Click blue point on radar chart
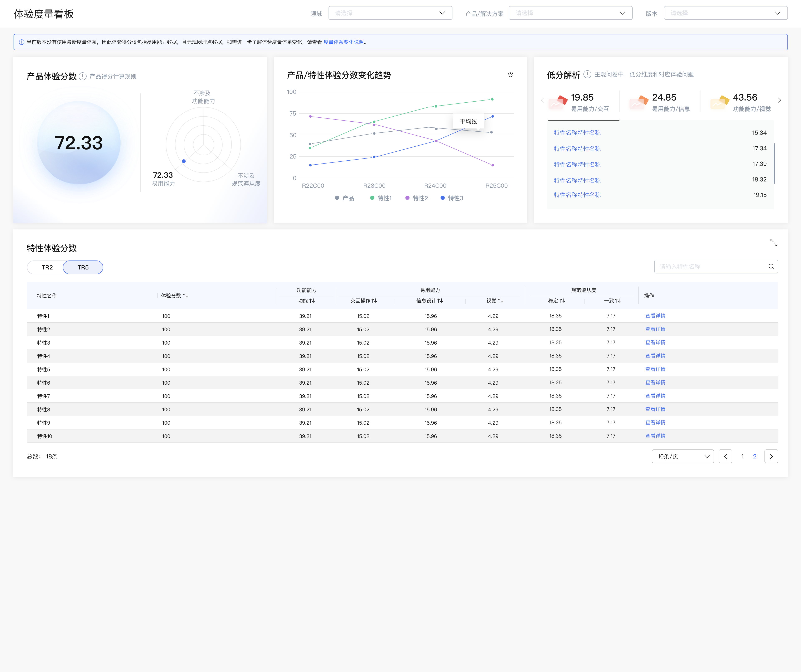This screenshot has height=672, width=801. (184, 161)
